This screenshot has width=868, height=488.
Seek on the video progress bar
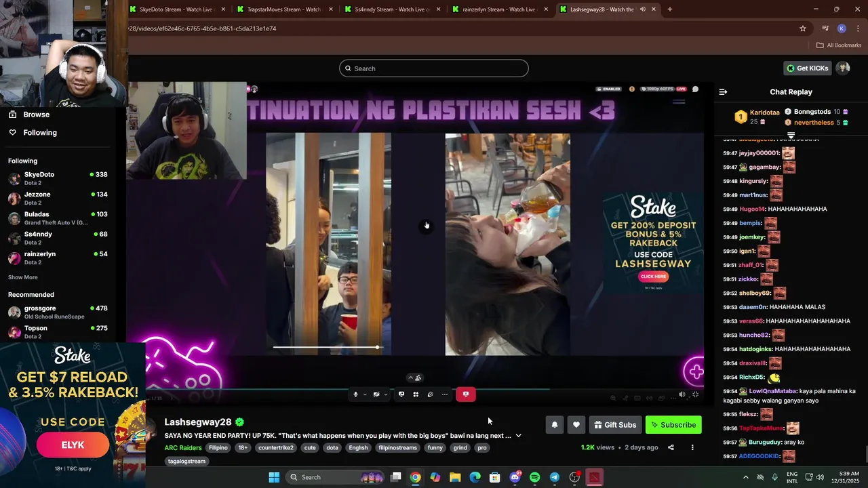(x=425, y=389)
